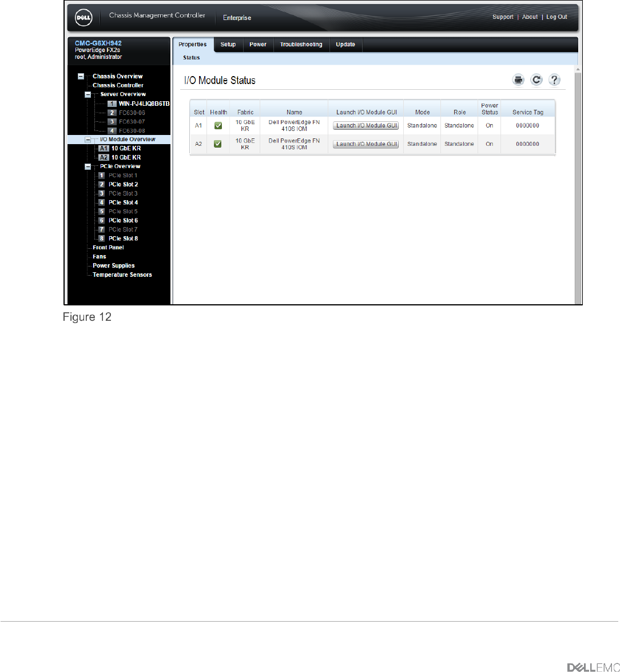This screenshot has height=672, width=620.
Task: Open Chassis Overview in the tree
Action: pyautogui.click(x=118, y=76)
